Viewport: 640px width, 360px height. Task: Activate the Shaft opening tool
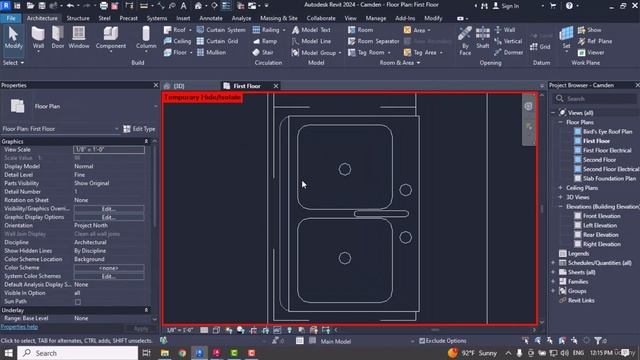coord(482,38)
